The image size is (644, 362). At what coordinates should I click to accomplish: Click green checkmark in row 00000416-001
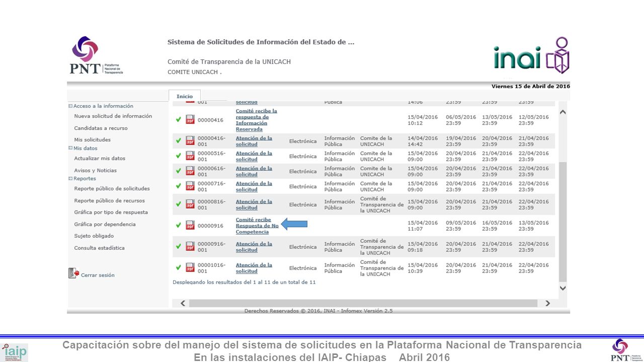pos(178,141)
